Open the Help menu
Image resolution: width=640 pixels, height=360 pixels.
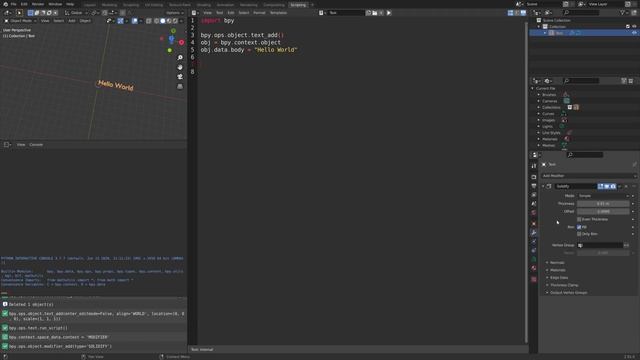(70, 4)
